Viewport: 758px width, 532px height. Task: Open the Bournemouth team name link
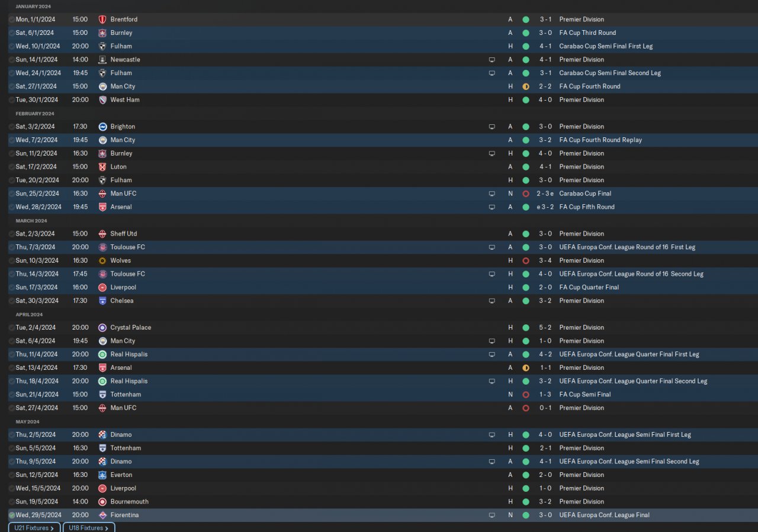click(130, 502)
